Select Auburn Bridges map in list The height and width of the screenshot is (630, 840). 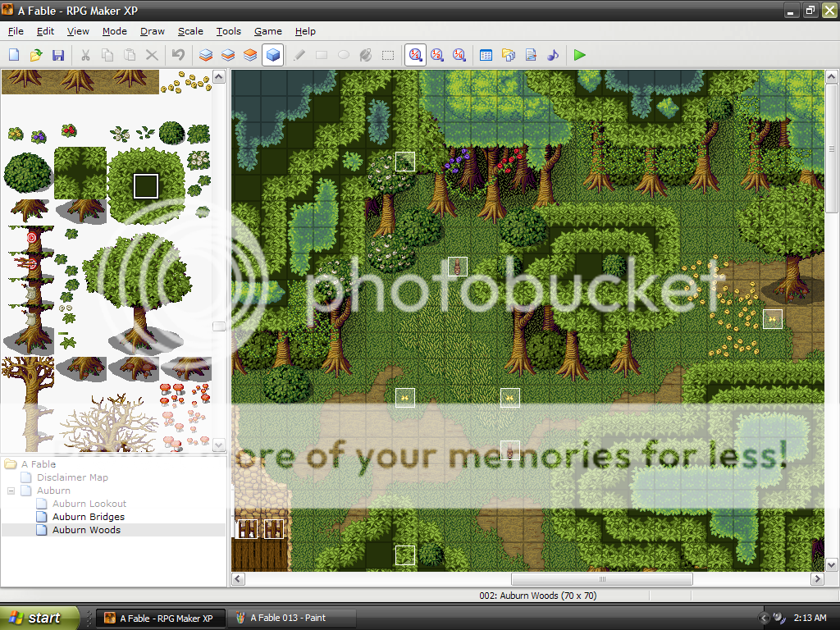tap(88, 517)
